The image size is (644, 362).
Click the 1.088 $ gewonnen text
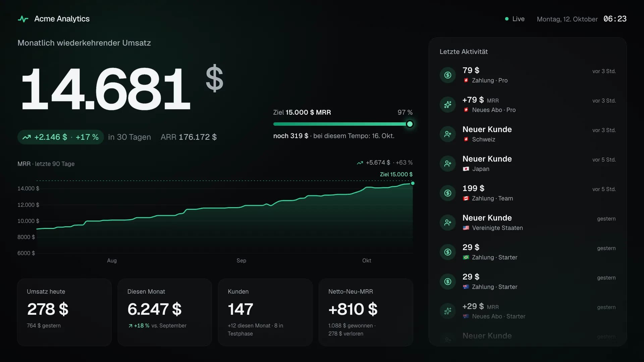coord(351,326)
